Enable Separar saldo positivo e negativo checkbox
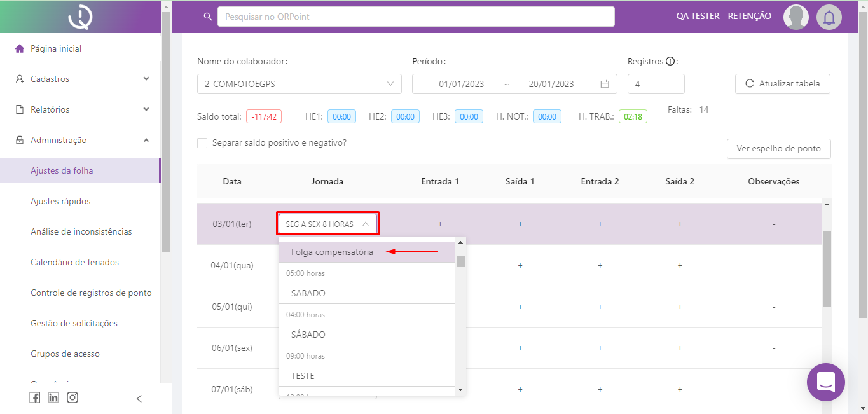This screenshot has width=868, height=414. pyautogui.click(x=202, y=143)
